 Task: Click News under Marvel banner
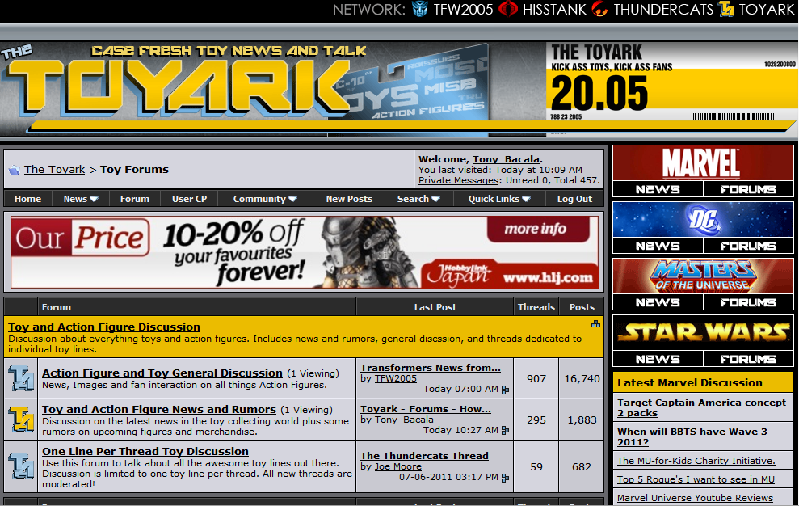657,189
